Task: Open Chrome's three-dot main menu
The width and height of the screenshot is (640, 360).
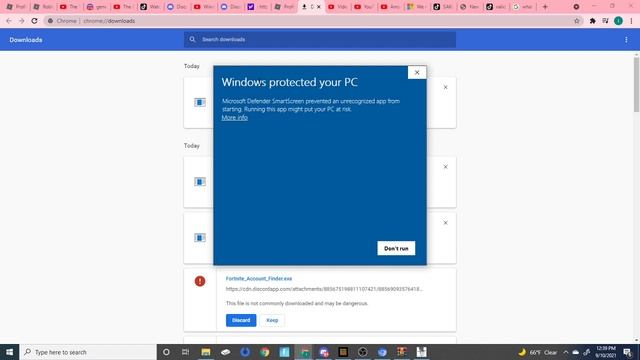Action: pyautogui.click(x=631, y=21)
